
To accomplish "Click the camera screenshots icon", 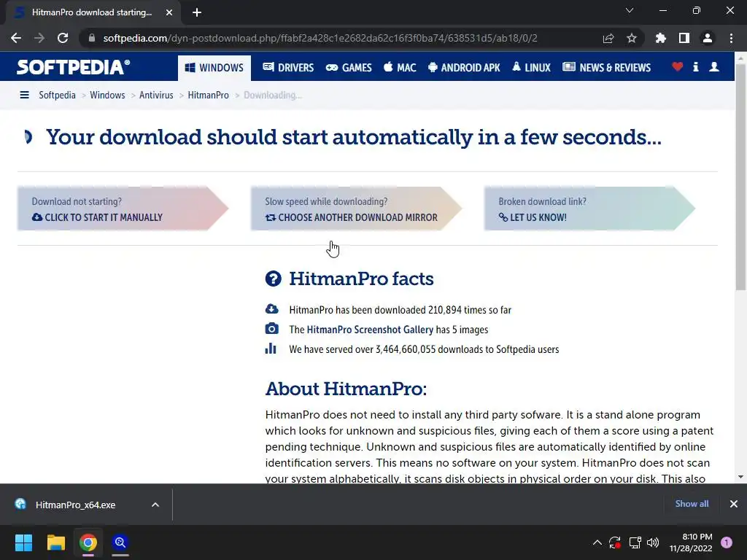I will click(271, 329).
